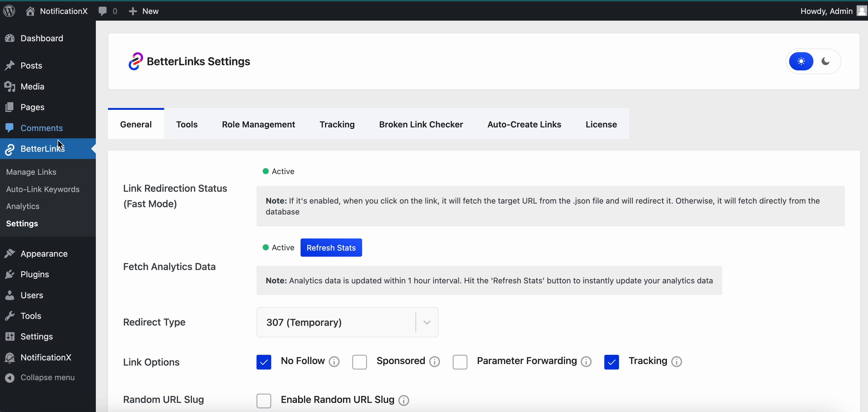Screen dimensions: 868x412
Task: Click the Parameter Forwarding info tooltip
Action: point(586,361)
